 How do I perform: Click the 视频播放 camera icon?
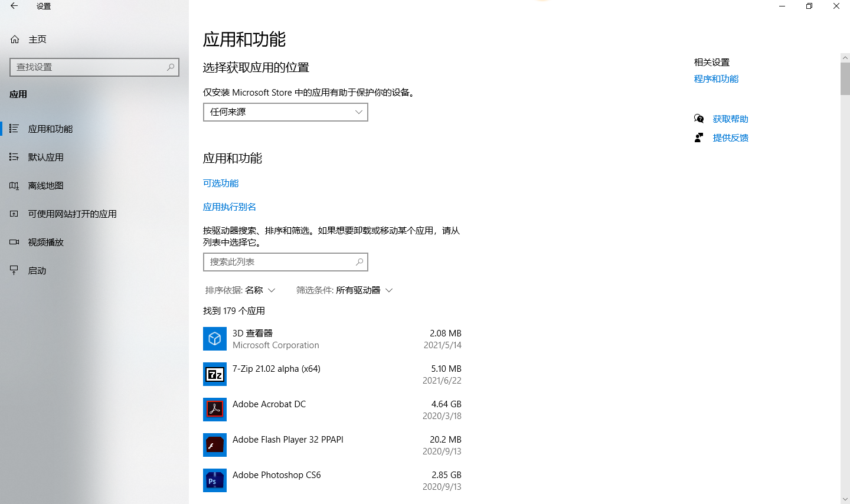(x=14, y=242)
